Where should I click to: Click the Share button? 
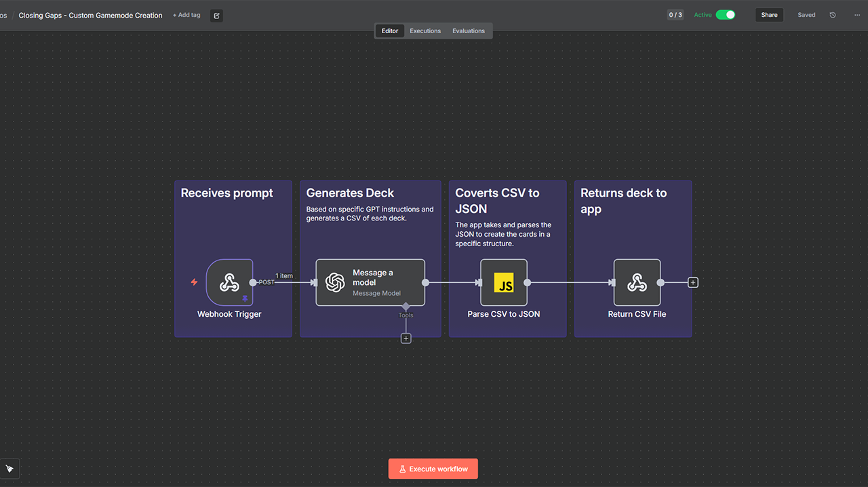tap(769, 15)
